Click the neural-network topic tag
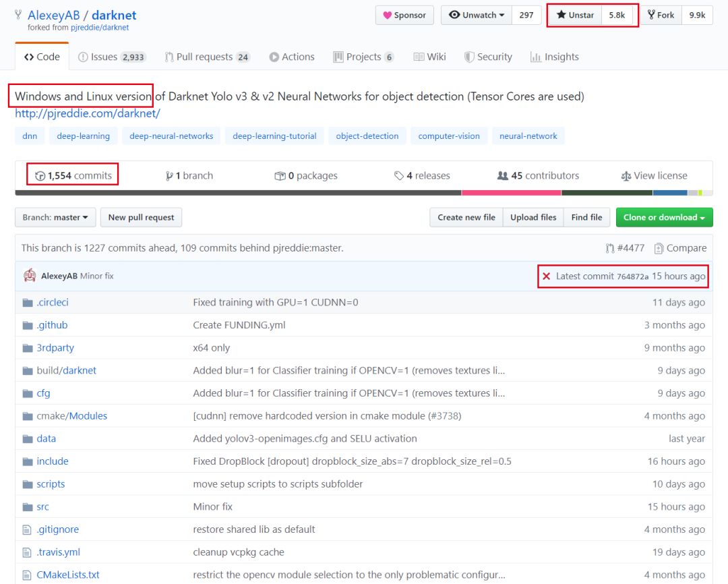The height and width of the screenshot is (584, 728). tap(528, 136)
